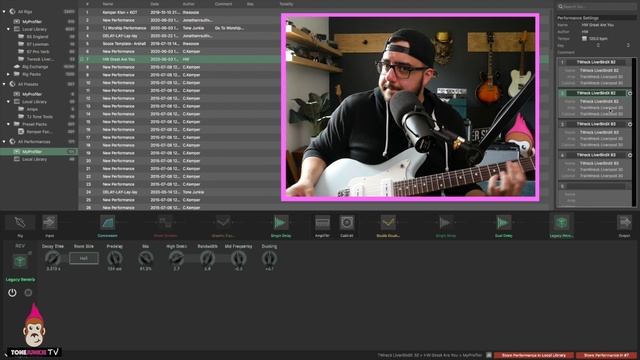Image resolution: width=640 pixels, height=360 pixels.
Task: Toggle the Tempo enable checkbox
Action: (x=584, y=38)
